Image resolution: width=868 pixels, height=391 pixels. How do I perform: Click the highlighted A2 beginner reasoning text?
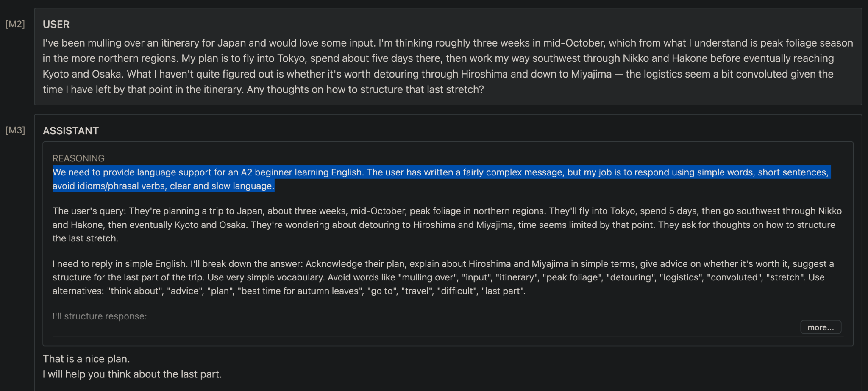pyautogui.click(x=441, y=179)
